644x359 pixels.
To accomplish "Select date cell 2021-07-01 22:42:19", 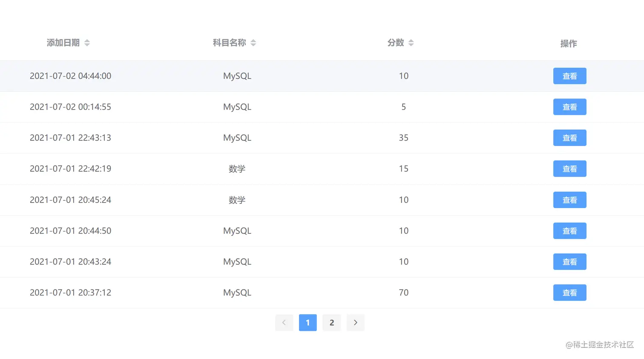I will pyautogui.click(x=70, y=169).
